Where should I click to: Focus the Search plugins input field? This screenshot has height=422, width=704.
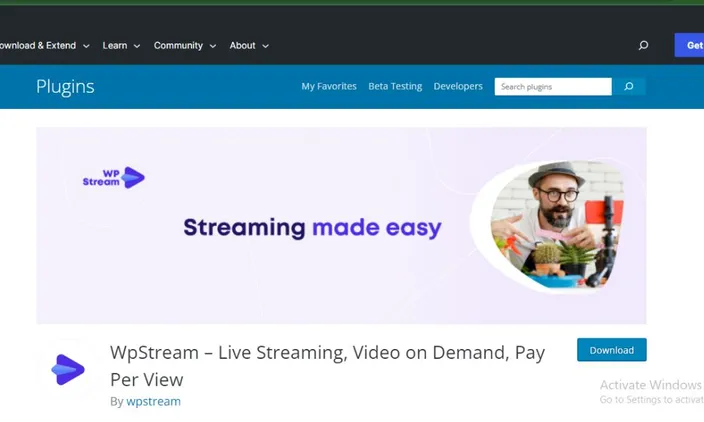pyautogui.click(x=553, y=86)
